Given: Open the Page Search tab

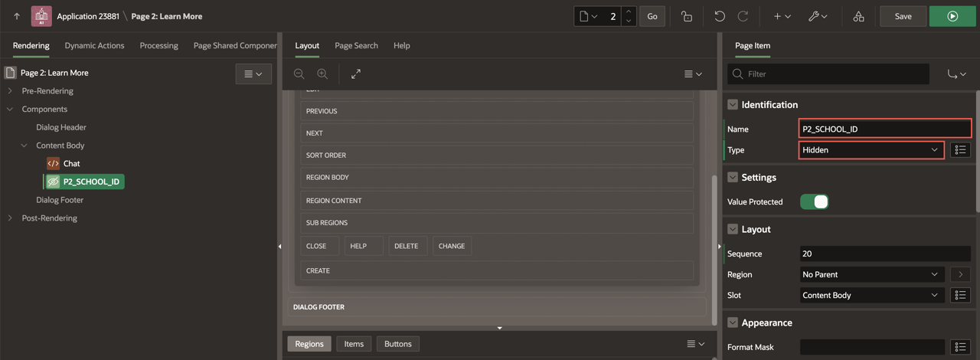Looking at the screenshot, I should 356,45.
